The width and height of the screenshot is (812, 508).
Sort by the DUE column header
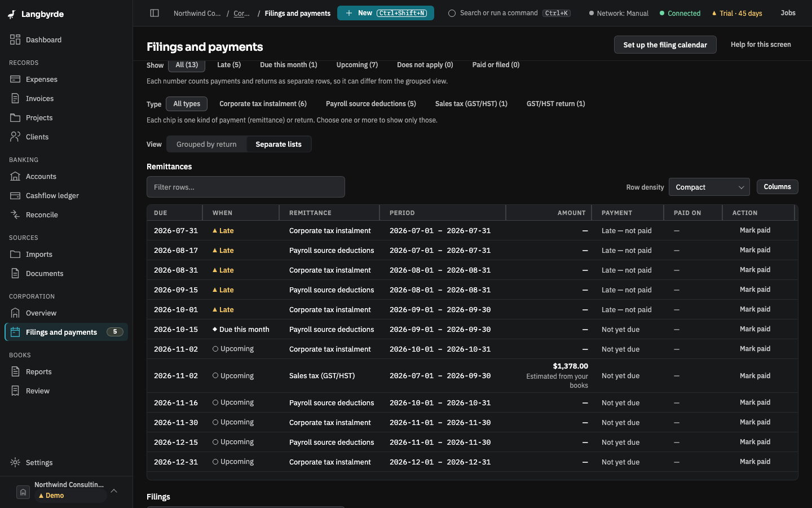point(174,213)
